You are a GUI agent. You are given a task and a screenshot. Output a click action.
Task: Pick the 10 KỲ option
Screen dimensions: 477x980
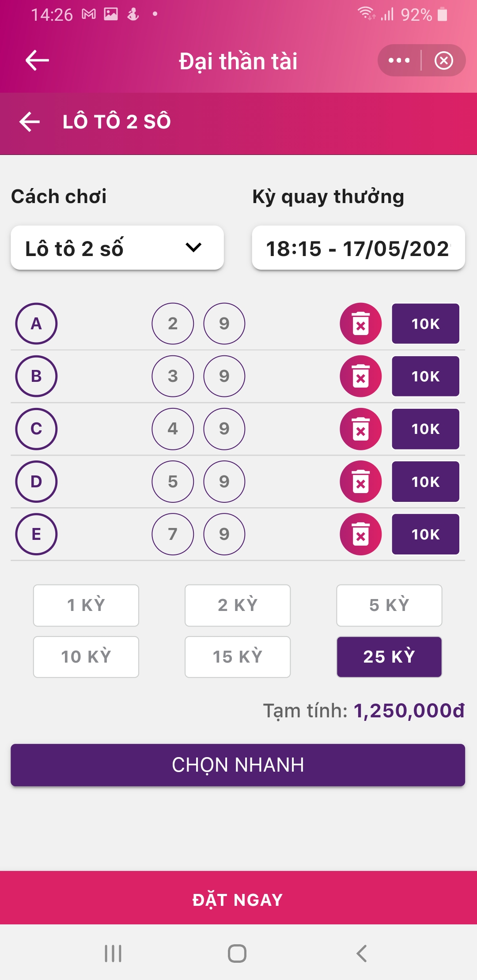(86, 657)
